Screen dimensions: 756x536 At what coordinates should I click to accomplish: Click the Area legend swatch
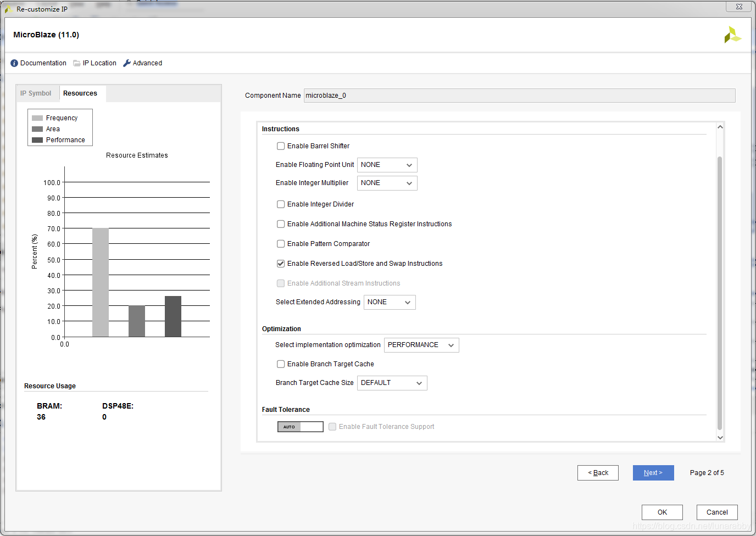click(37, 129)
